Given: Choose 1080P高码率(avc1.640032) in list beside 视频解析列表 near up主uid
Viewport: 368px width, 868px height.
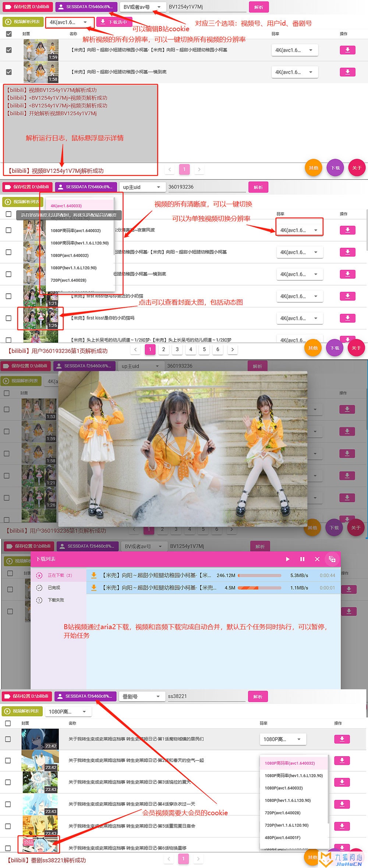Looking at the screenshot, I should coord(75,231).
